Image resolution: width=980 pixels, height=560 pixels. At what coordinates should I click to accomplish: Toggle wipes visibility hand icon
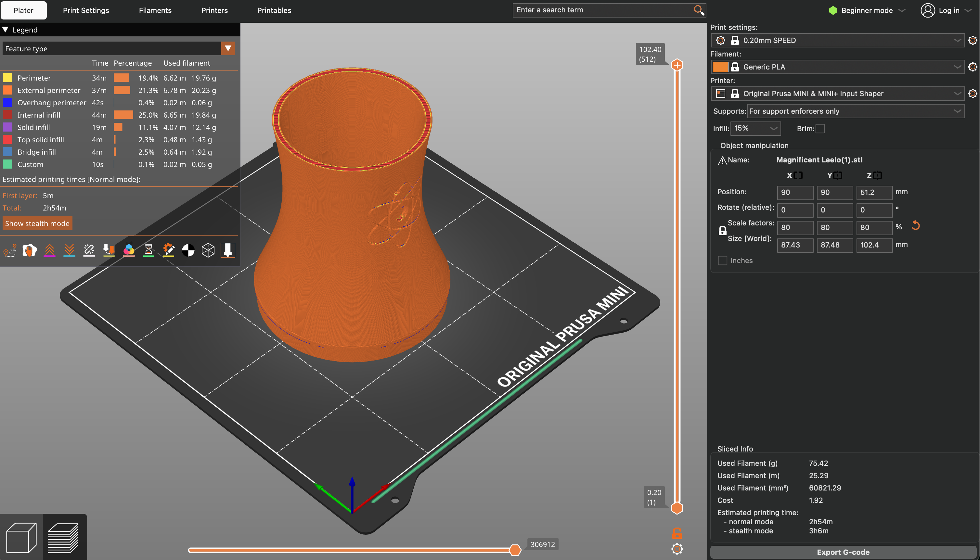click(30, 250)
